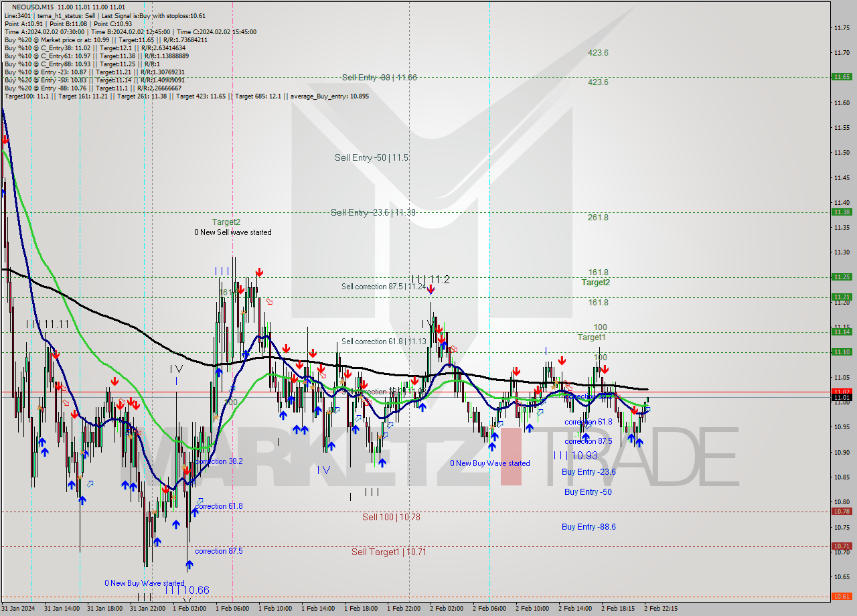Click the green 11.21 price axis tag
Viewport: 857px width, 616px height.
[842, 297]
